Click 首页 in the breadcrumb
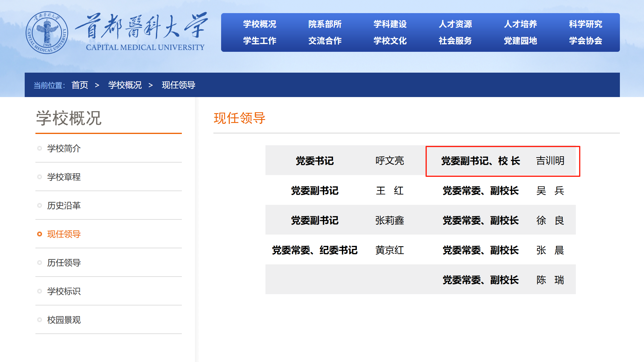Image resolution: width=644 pixels, height=362 pixels. [x=80, y=85]
